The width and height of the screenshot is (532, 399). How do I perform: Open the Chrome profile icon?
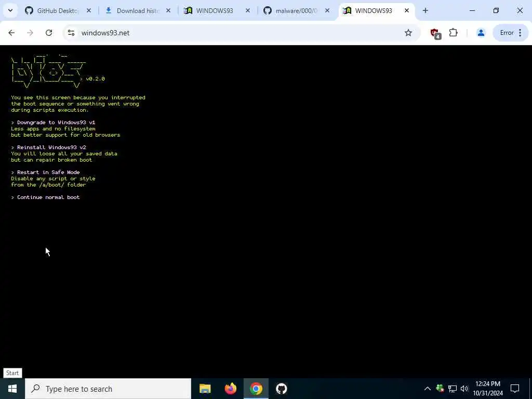[x=481, y=33]
